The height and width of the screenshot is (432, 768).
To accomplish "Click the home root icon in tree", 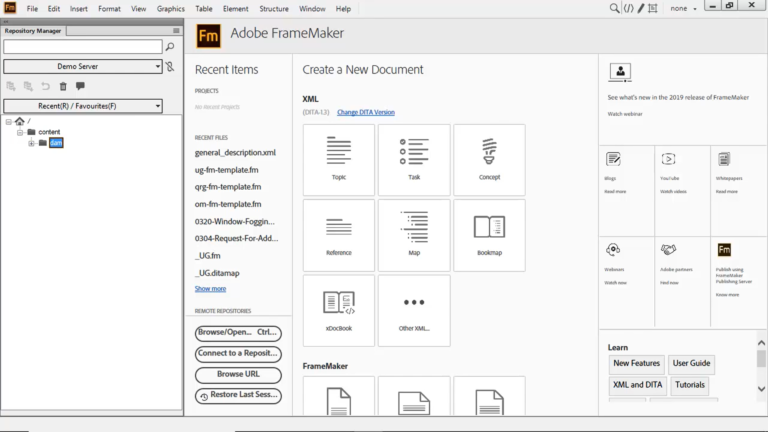I will [x=20, y=121].
